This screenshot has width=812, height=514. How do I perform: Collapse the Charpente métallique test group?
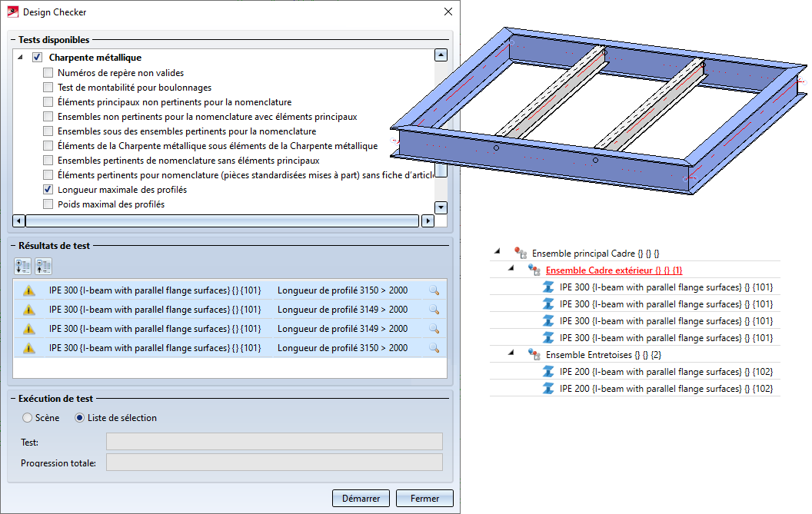20,58
